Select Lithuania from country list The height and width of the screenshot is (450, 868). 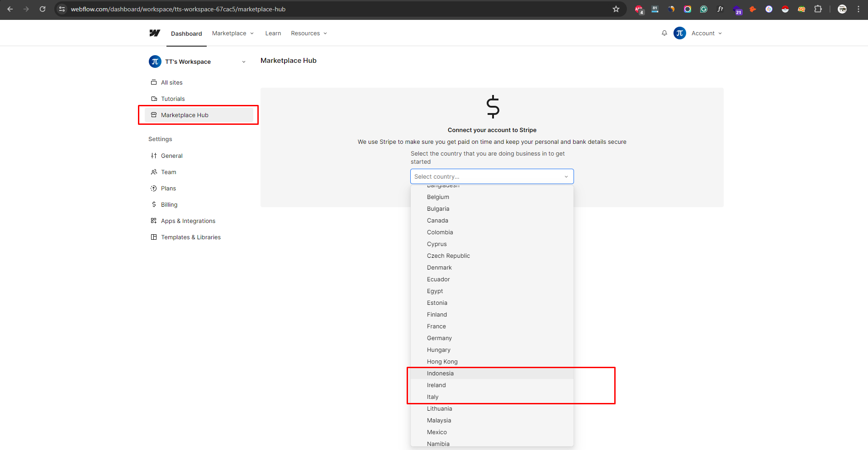[492, 408]
